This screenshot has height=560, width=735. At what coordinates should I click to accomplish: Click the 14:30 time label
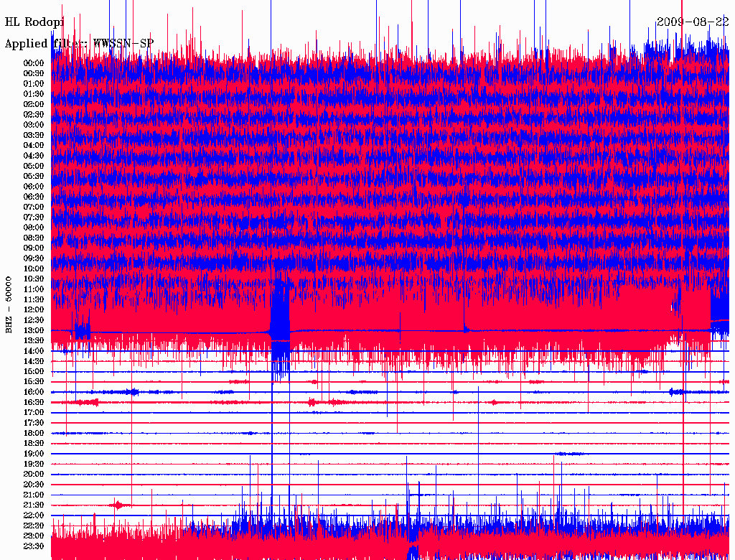[33, 361]
